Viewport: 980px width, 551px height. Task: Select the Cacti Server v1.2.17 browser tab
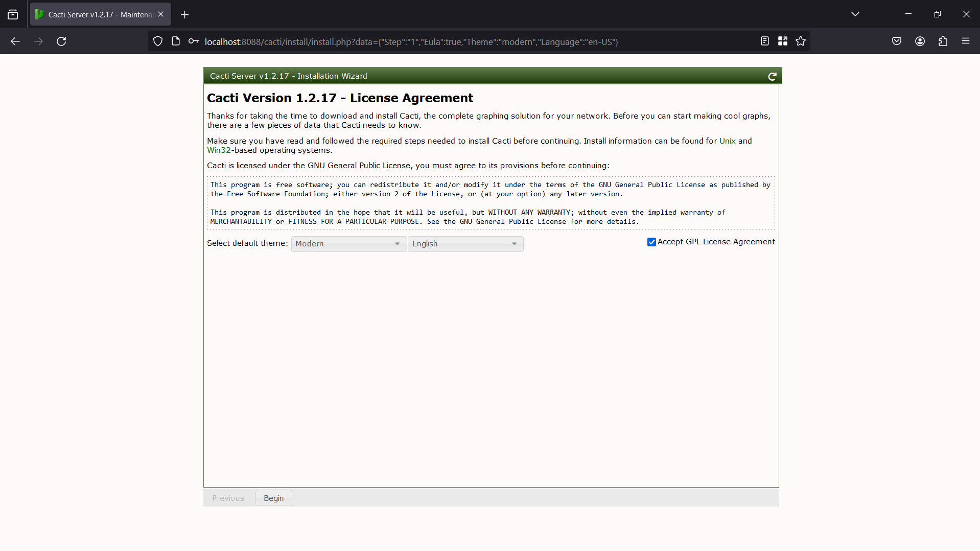101,14
